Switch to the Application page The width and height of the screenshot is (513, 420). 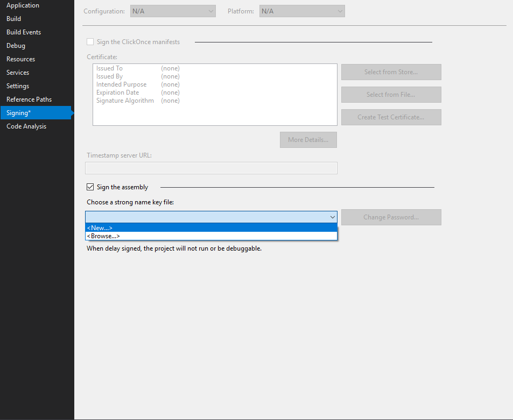coord(23,5)
